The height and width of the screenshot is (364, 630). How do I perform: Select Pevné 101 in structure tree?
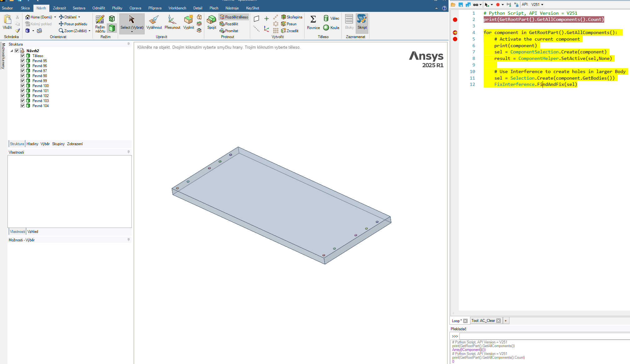(x=41, y=91)
